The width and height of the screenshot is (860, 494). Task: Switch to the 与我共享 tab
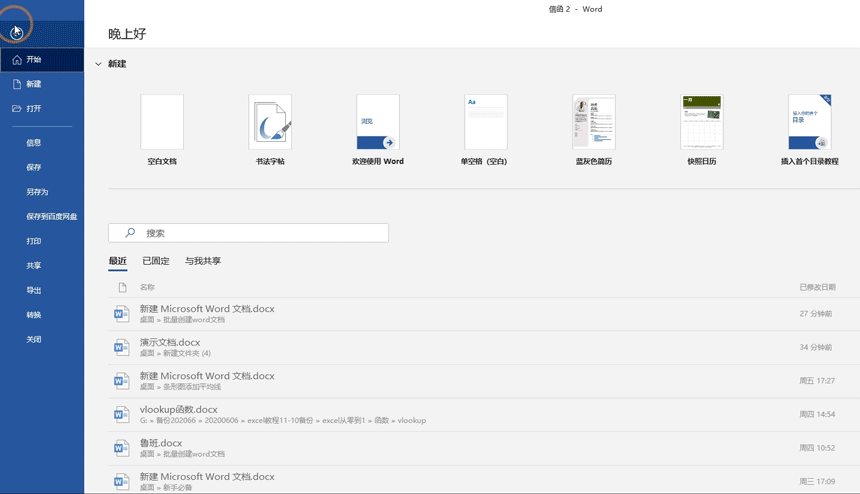pos(203,261)
